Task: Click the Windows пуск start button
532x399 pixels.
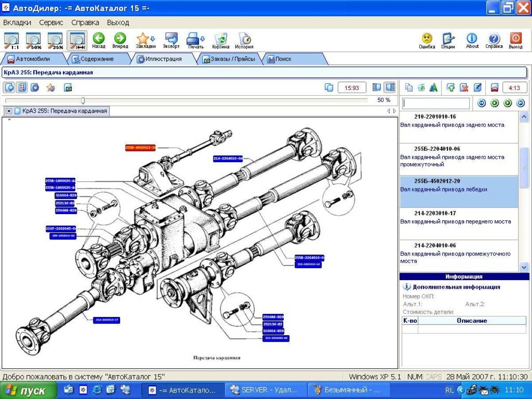Action: tap(28, 391)
